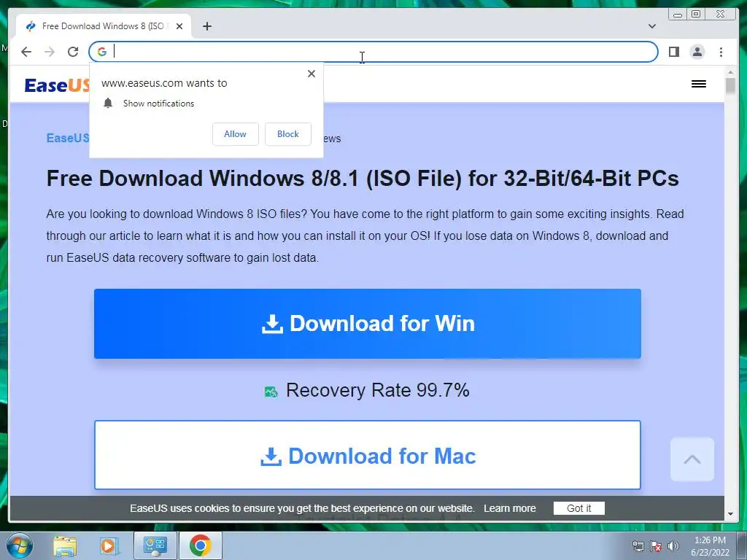Open the Chrome side panel
This screenshot has width=747, height=560.
coord(673,52)
